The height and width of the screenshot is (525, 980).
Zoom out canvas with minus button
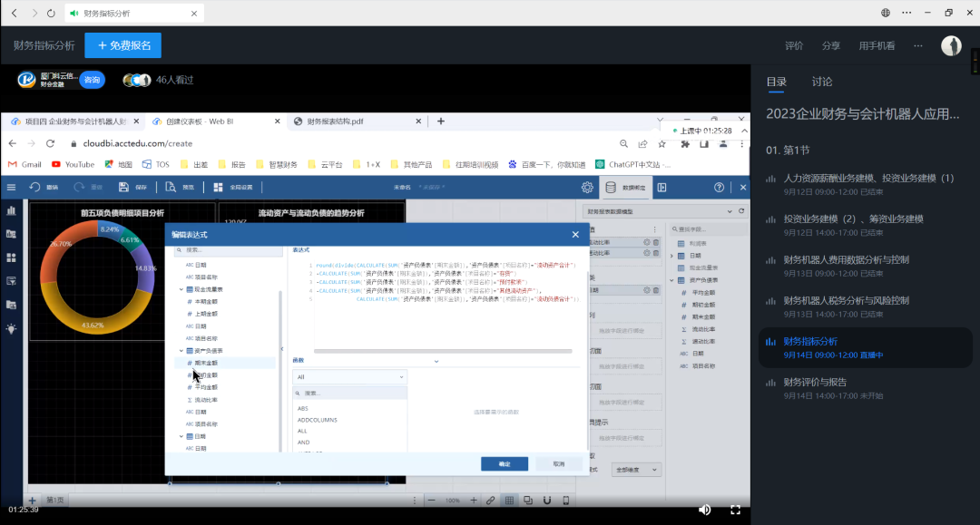431,500
